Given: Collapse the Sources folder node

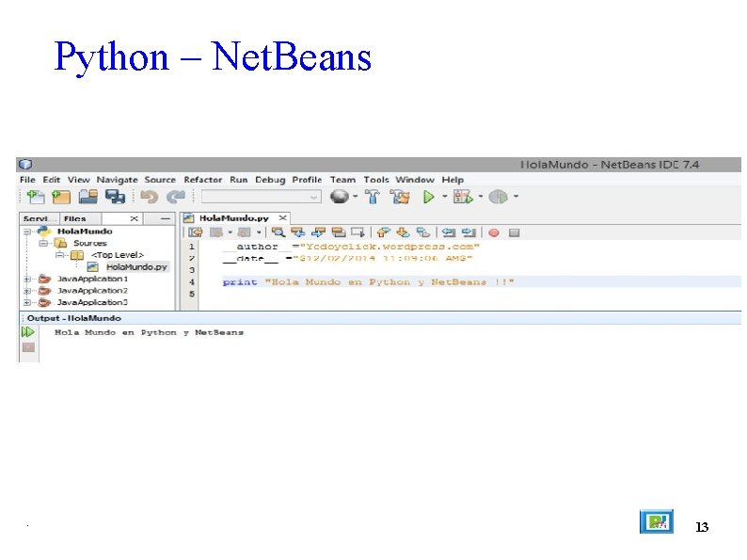Looking at the screenshot, I should click(43, 243).
